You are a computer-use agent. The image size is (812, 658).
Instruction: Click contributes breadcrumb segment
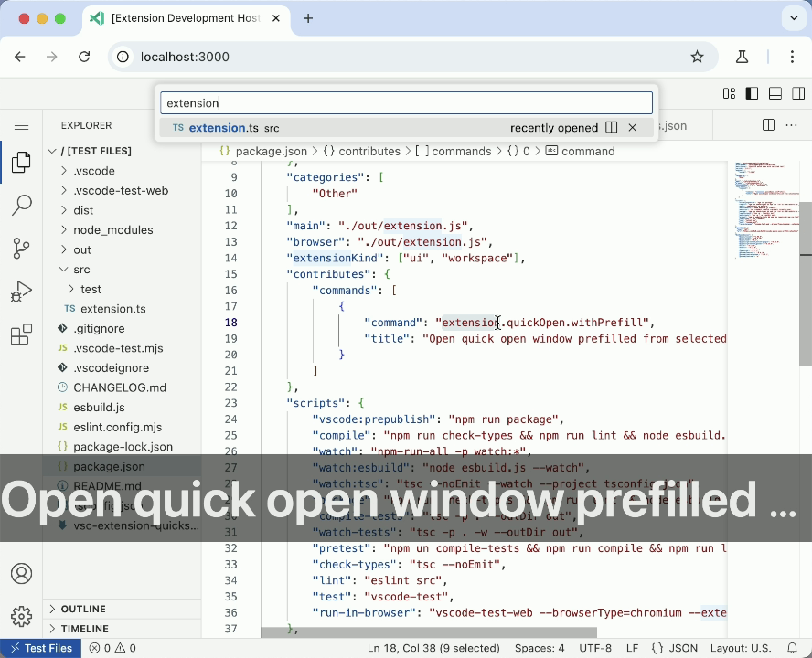[362, 151]
